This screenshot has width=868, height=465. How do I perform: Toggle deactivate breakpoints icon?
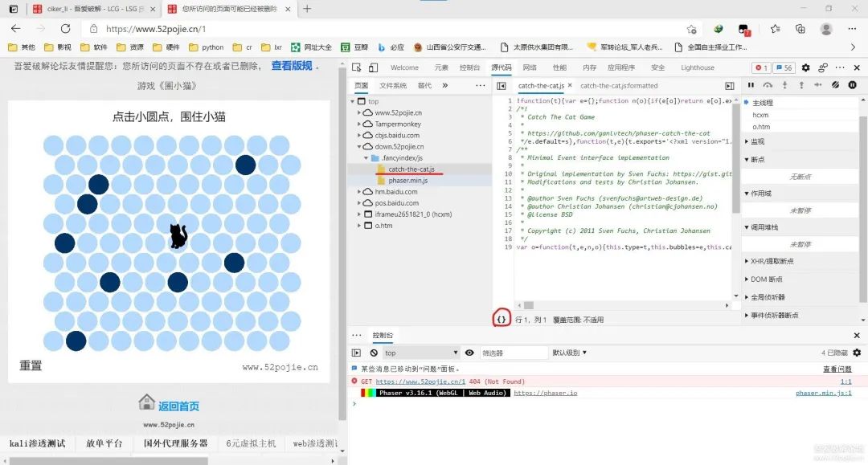point(835,85)
